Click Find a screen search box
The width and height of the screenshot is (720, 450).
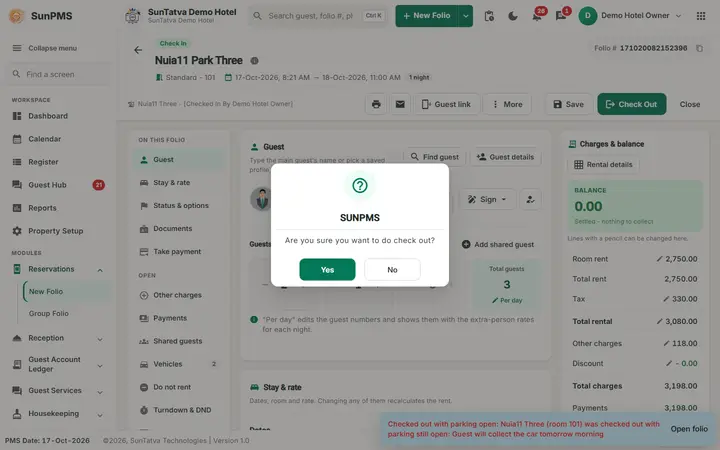click(x=58, y=74)
